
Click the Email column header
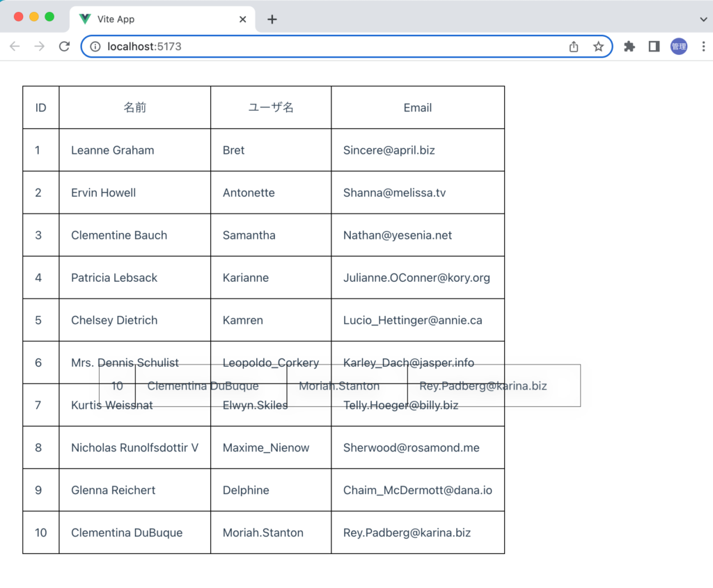417,107
